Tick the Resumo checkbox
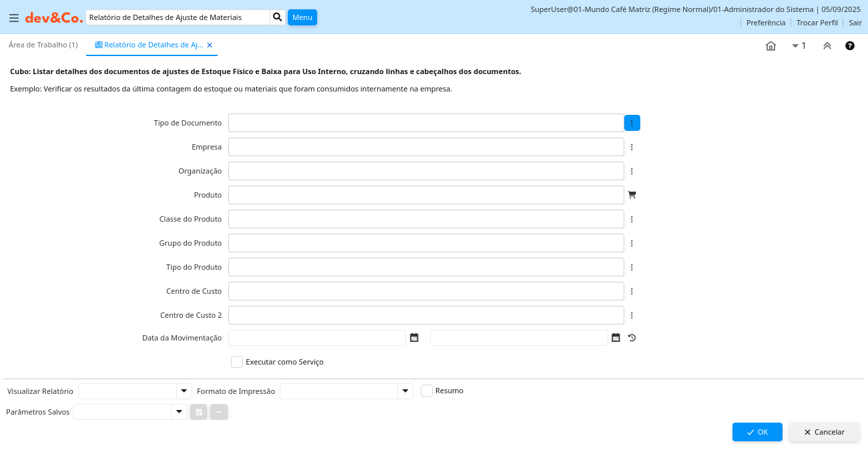Screen dimensions: 868x450 point(427,391)
